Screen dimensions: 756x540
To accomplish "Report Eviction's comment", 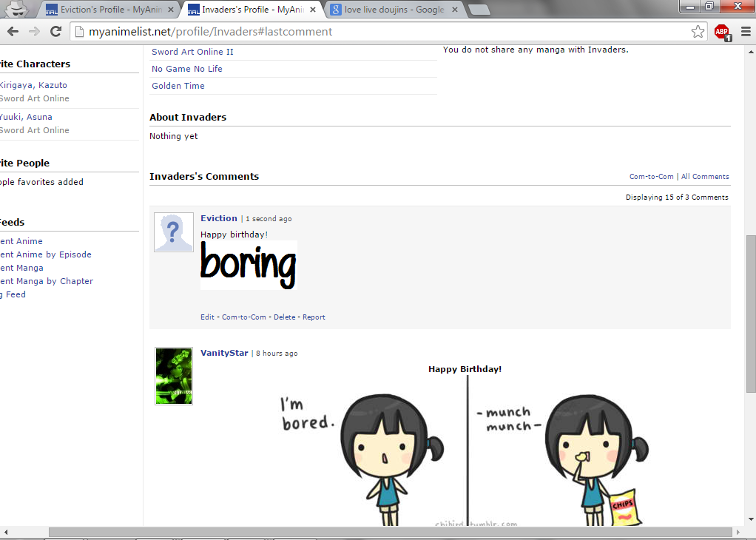I will [314, 317].
